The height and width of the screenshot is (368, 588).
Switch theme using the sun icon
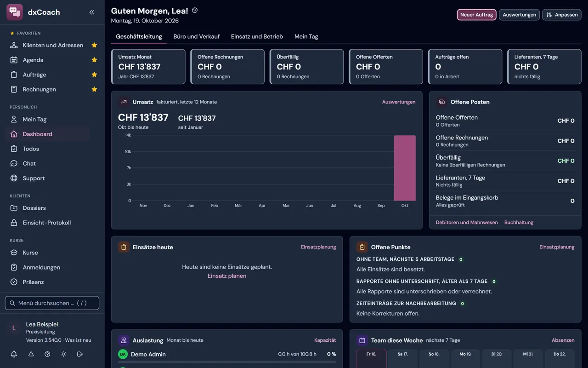63,354
